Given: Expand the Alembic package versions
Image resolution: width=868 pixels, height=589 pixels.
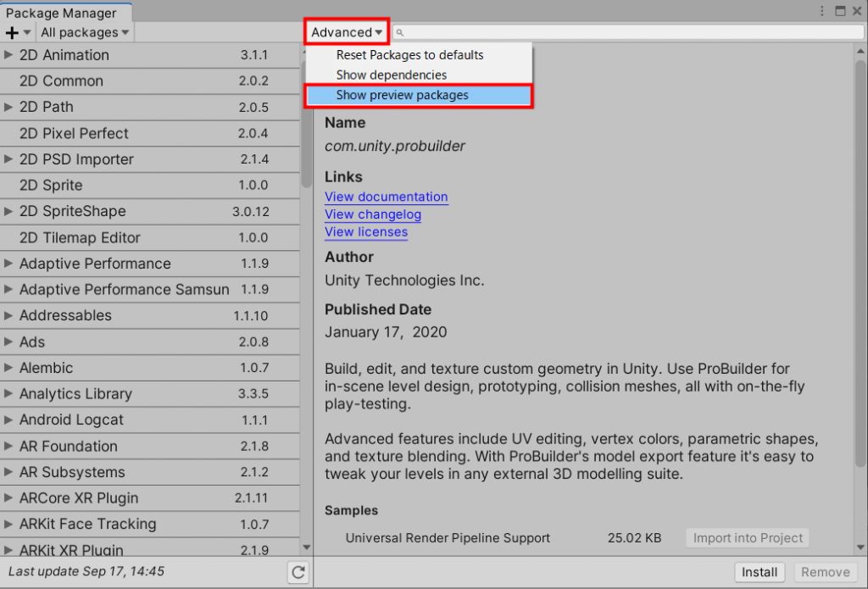Looking at the screenshot, I should [x=8, y=368].
